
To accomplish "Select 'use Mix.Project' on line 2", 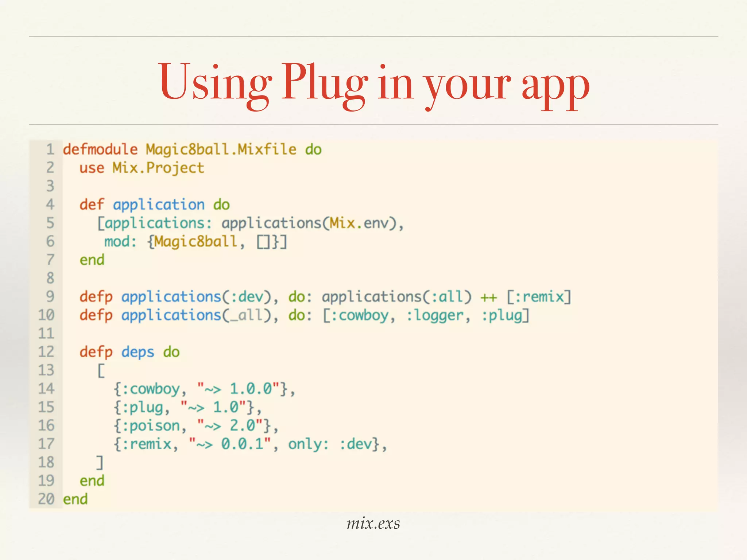I will click(142, 168).
